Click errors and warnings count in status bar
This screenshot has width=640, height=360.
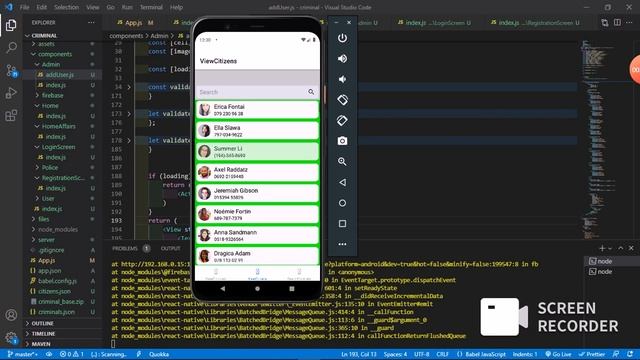(x=72, y=354)
